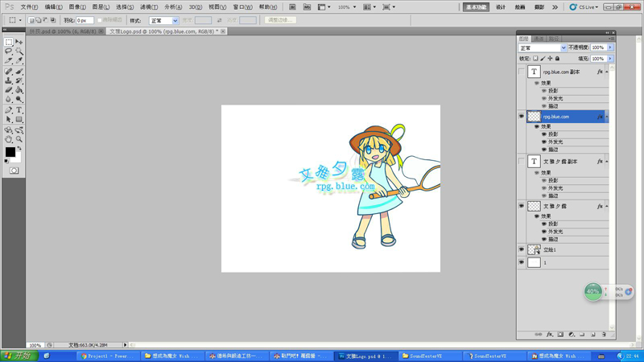Open the layer blend mode dropdown
The width and height of the screenshot is (644, 362).
[x=542, y=48]
